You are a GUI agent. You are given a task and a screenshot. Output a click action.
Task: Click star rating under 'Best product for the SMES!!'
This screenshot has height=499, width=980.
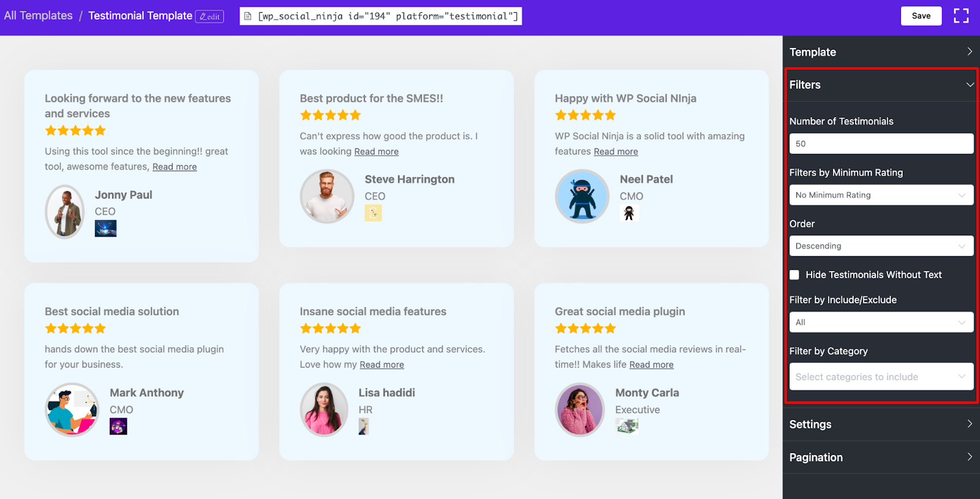pos(331,115)
